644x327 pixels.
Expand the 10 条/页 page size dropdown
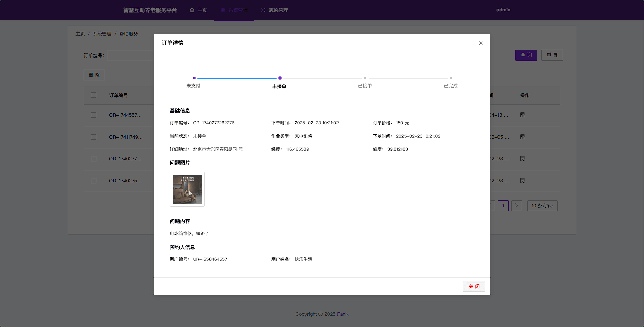point(542,206)
